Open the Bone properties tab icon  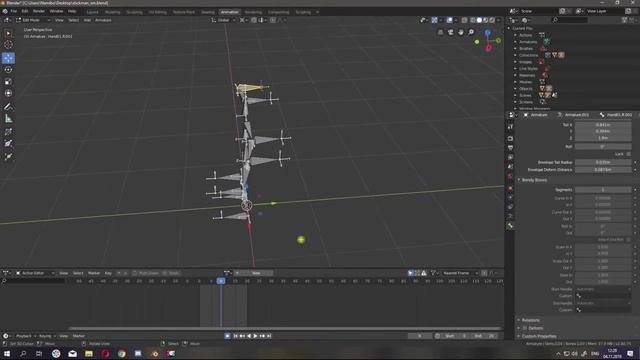pyautogui.click(x=510, y=226)
